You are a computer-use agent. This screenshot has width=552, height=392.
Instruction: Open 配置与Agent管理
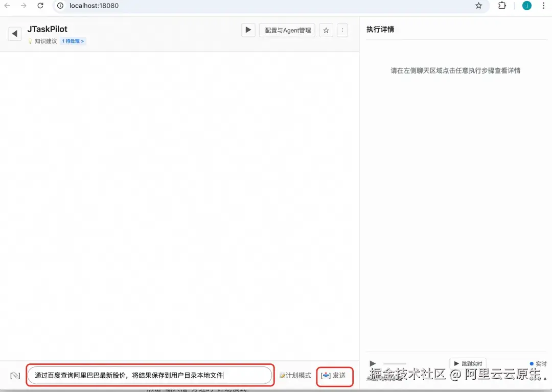click(287, 30)
